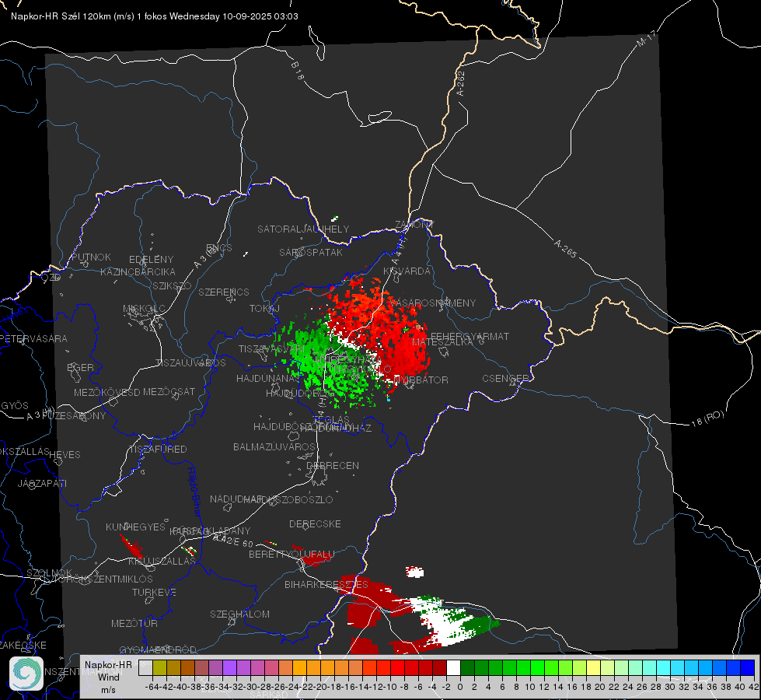761x700 pixels.
Task: Click the FEHÉRGYARMAT label
Action: point(470,336)
